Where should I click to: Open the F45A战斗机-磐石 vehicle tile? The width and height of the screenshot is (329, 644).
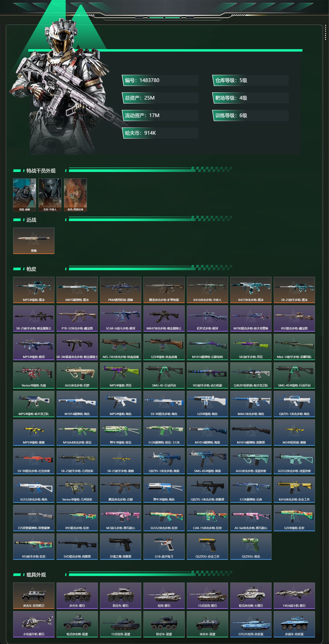(x=294, y=596)
